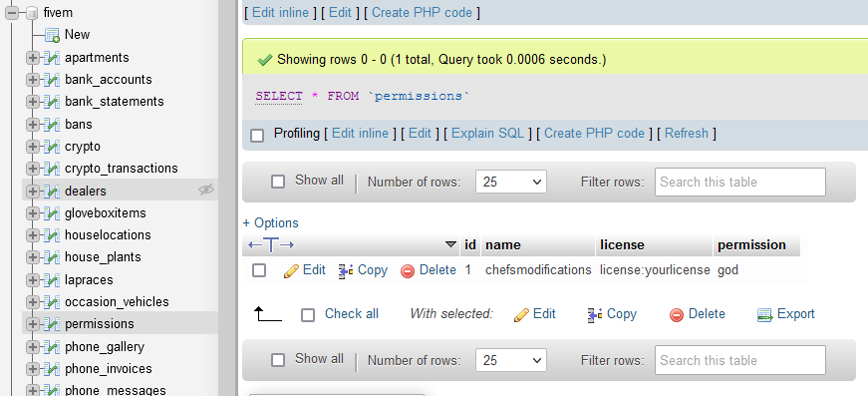
Task: Click the phone_gallery table icon
Action: [x=52, y=347]
